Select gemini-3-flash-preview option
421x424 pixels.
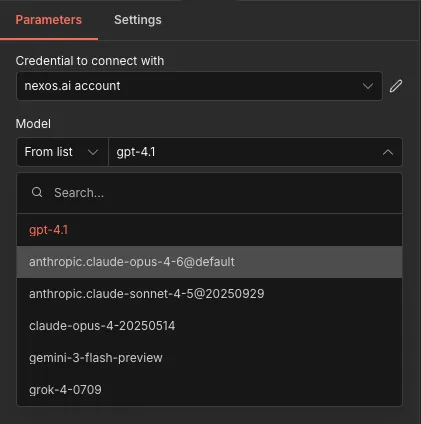(209, 358)
